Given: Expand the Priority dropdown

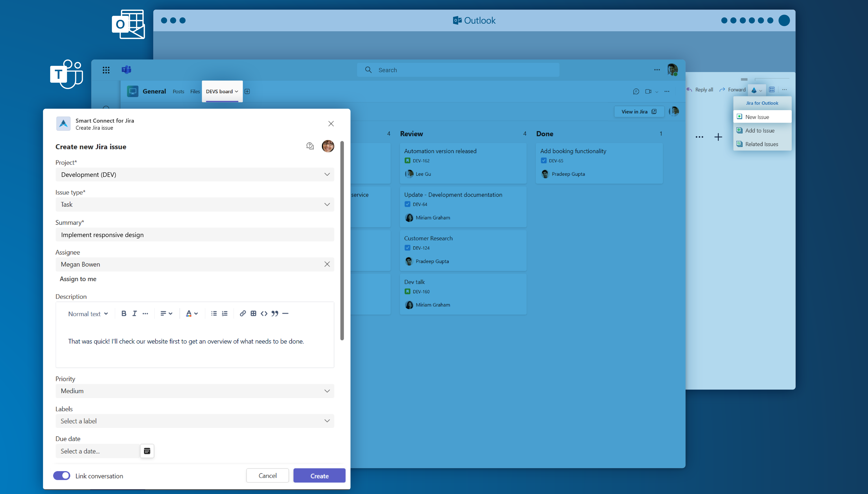Looking at the screenshot, I should [195, 391].
